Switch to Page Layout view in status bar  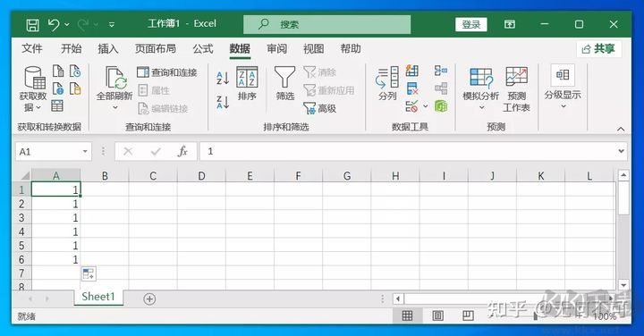point(437,315)
